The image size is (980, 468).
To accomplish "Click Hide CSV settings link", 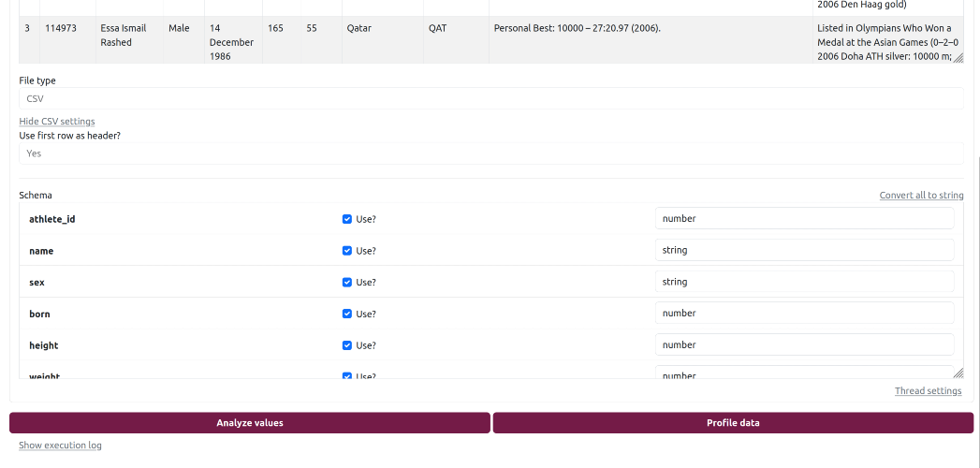I will (x=57, y=122).
